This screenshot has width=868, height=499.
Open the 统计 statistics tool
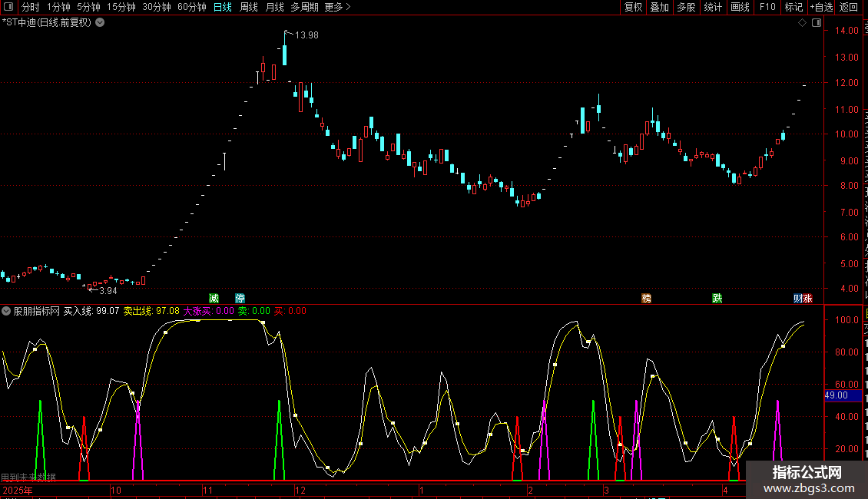(713, 7)
